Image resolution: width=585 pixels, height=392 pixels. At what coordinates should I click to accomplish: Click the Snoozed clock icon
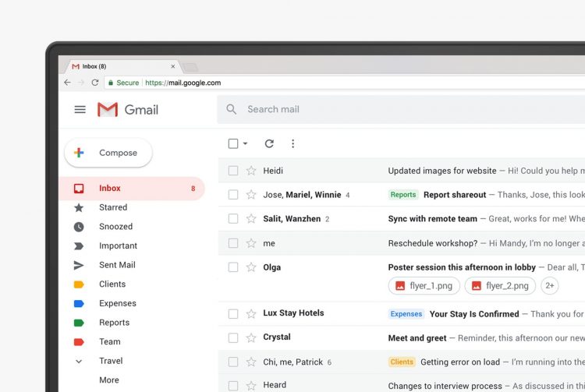pos(79,227)
